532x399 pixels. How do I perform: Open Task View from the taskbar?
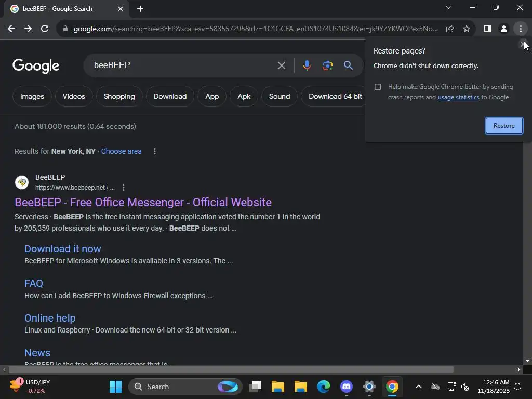(255, 387)
